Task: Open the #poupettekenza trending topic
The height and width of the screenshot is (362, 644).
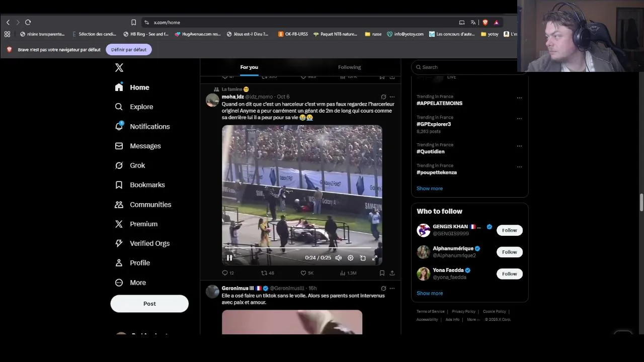Action: pos(437,172)
